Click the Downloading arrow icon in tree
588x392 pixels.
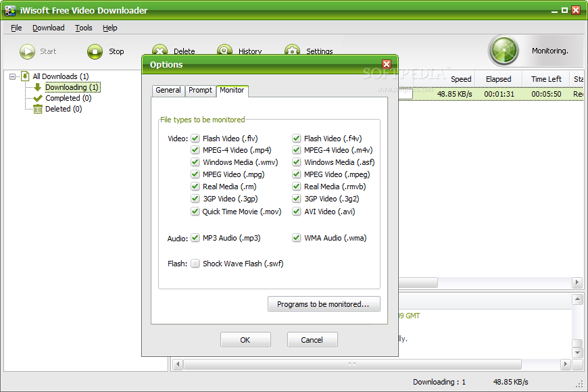(x=37, y=87)
